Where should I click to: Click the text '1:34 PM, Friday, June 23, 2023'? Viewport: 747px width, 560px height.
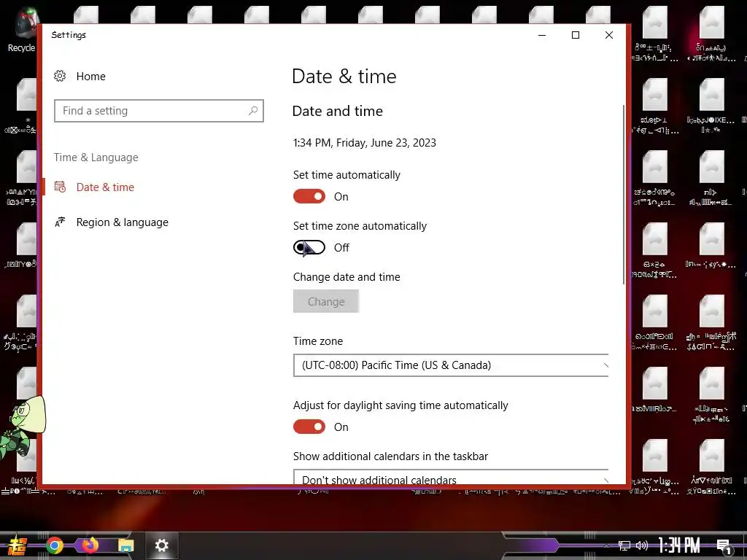coord(365,143)
